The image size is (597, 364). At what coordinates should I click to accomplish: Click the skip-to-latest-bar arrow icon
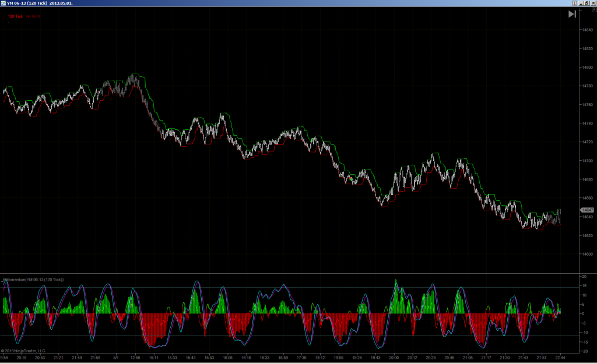click(572, 14)
